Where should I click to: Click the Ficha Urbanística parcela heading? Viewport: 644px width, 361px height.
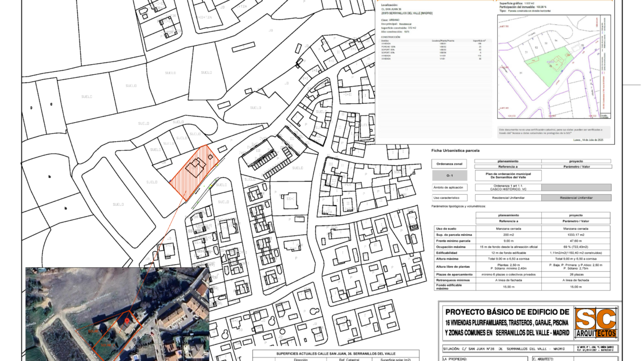tap(455, 151)
